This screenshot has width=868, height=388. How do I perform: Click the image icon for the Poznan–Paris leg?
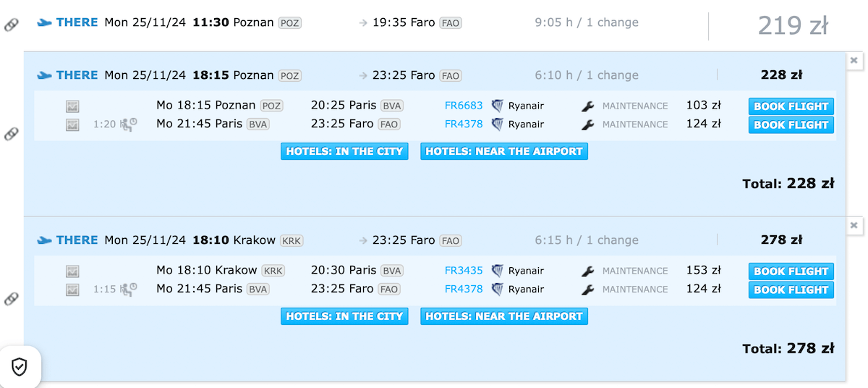pos(72,106)
